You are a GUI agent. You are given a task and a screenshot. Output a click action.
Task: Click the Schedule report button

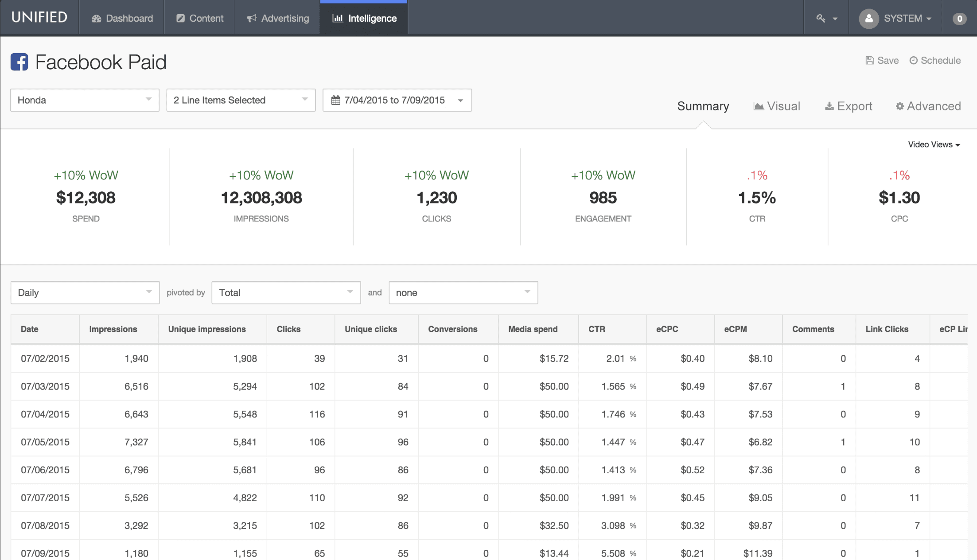click(935, 61)
